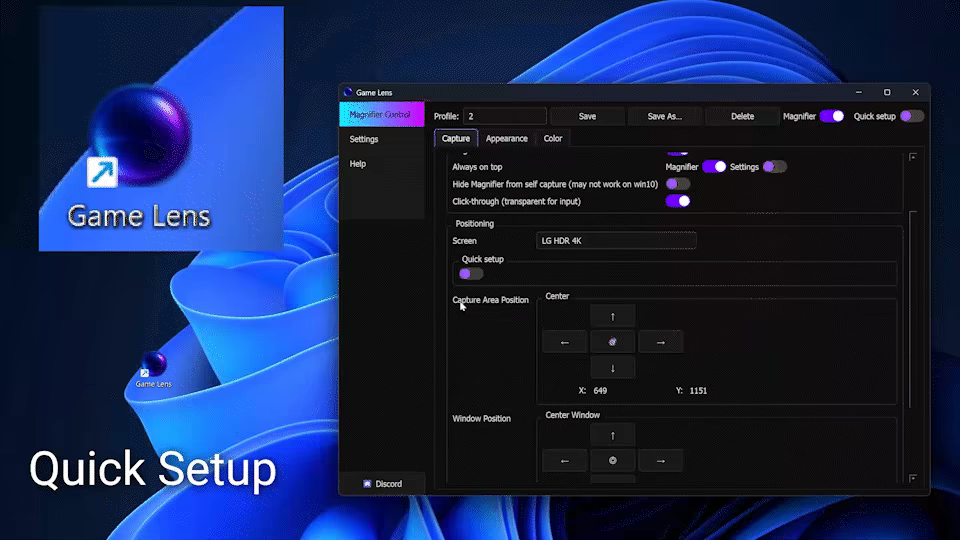Click the vertical scrollbar in settings panel

(912, 309)
